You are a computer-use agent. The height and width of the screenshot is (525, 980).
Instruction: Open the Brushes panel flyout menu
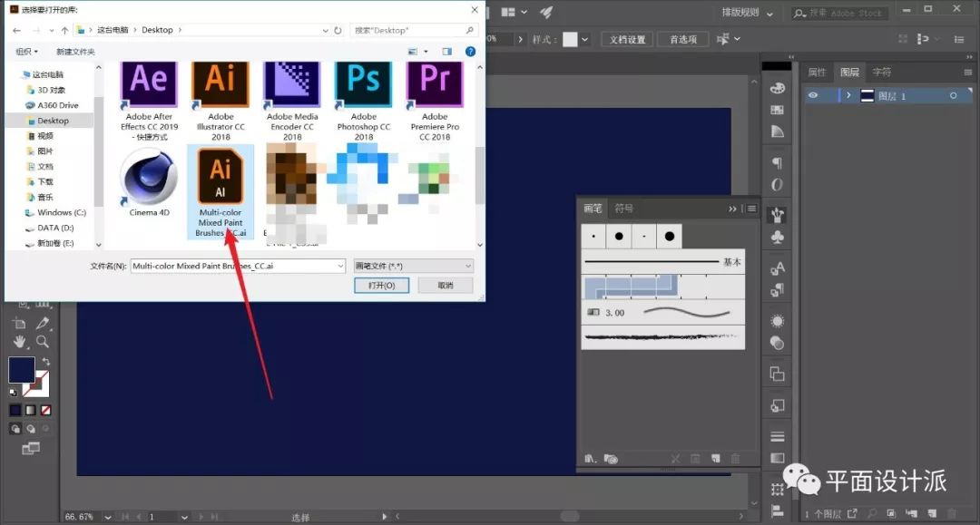(x=752, y=209)
